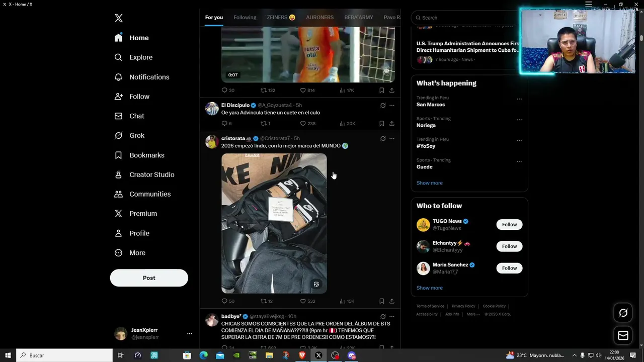Open Creator Studio icon
The image size is (644, 362).
coord(118,175)
